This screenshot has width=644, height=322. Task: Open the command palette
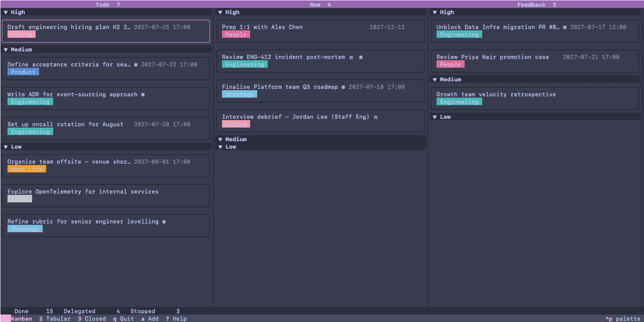(x=623, y=318)
